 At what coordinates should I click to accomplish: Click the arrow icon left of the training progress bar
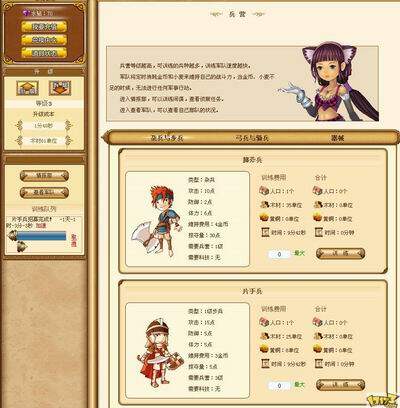click(12, 236)
